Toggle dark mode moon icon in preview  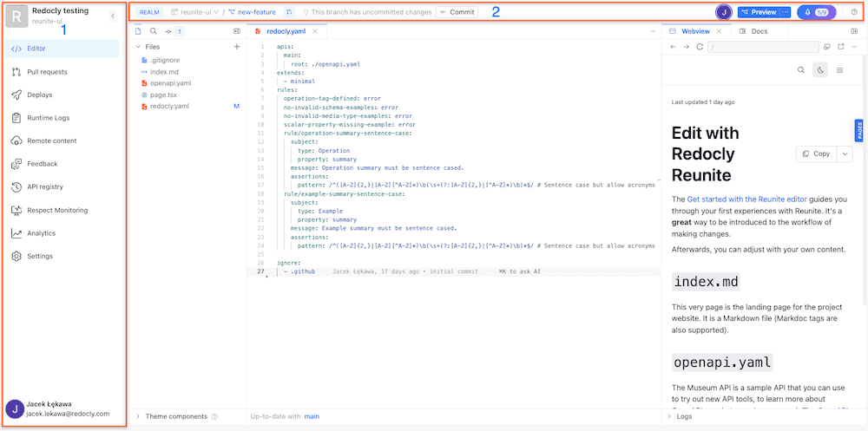point(820,70)
